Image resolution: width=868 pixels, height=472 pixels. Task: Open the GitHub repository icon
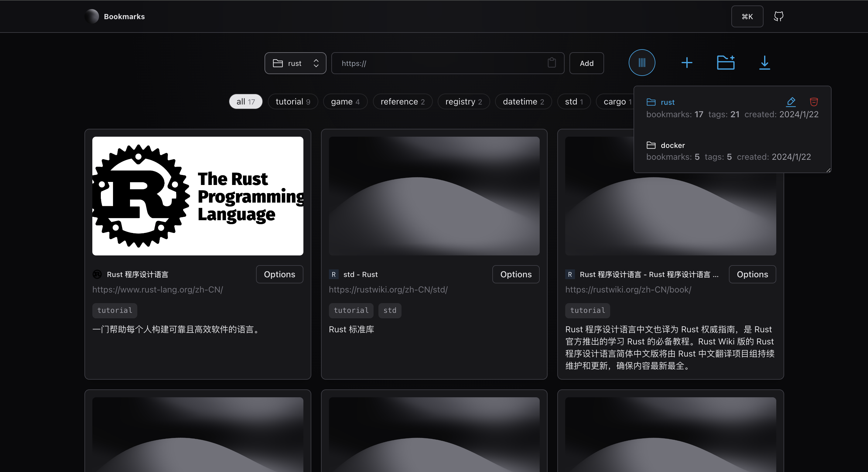[778, 16]
